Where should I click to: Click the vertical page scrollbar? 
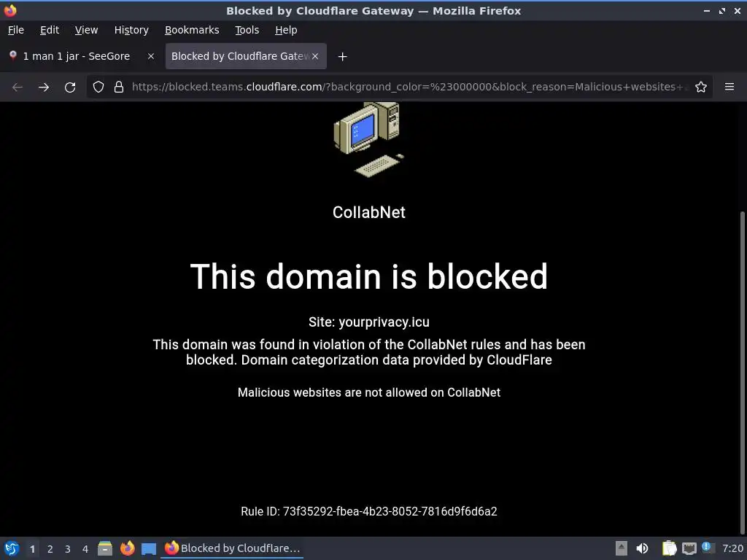pos(743,371)
